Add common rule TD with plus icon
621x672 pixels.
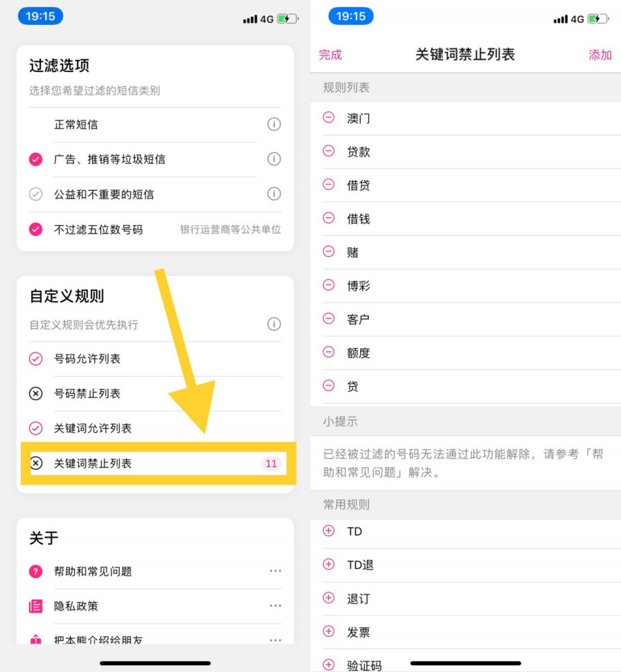[329, 531]
